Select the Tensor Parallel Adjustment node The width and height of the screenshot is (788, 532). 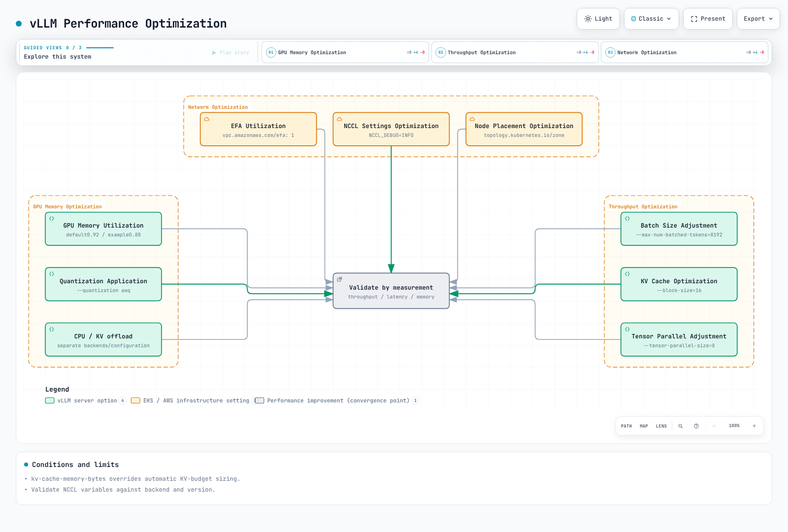click(x=679, y=339)
